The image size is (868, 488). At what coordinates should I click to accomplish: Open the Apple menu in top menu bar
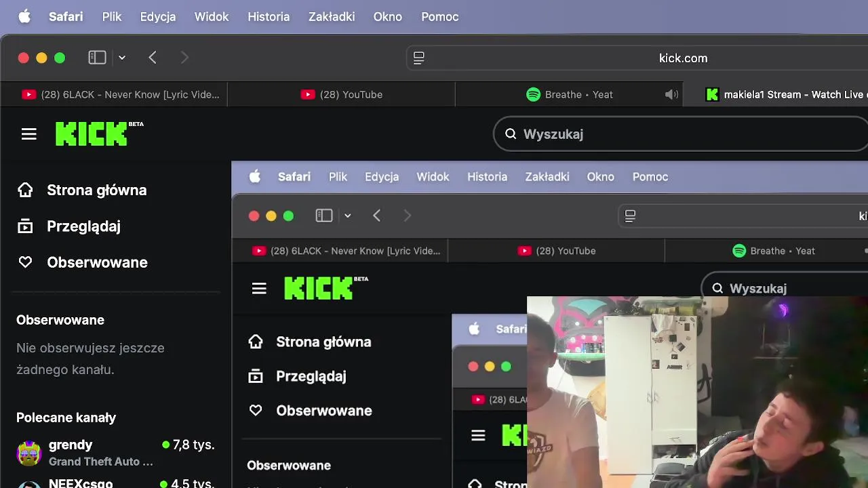(24, 17)
